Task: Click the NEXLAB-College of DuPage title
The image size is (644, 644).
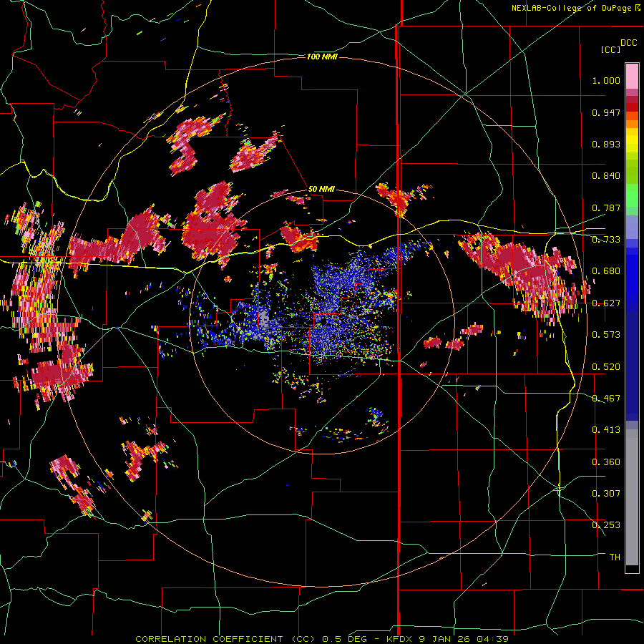Action: [x=575, y=8]
